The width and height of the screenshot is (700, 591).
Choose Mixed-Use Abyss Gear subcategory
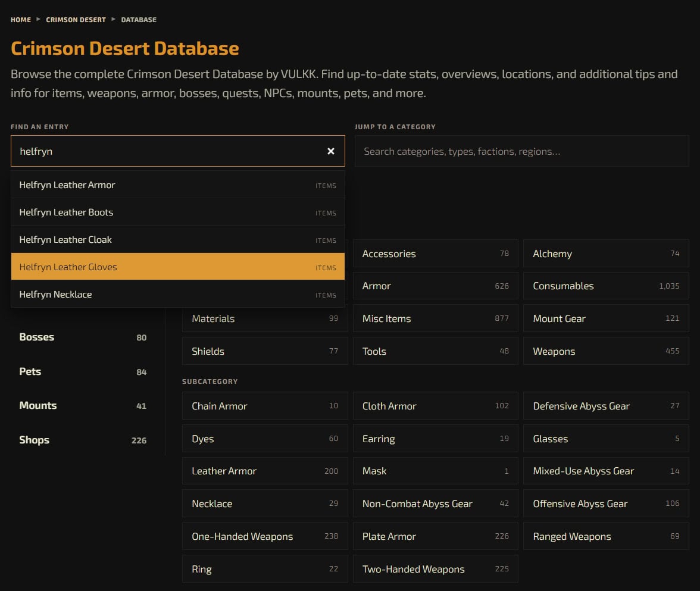coord(606,471)
